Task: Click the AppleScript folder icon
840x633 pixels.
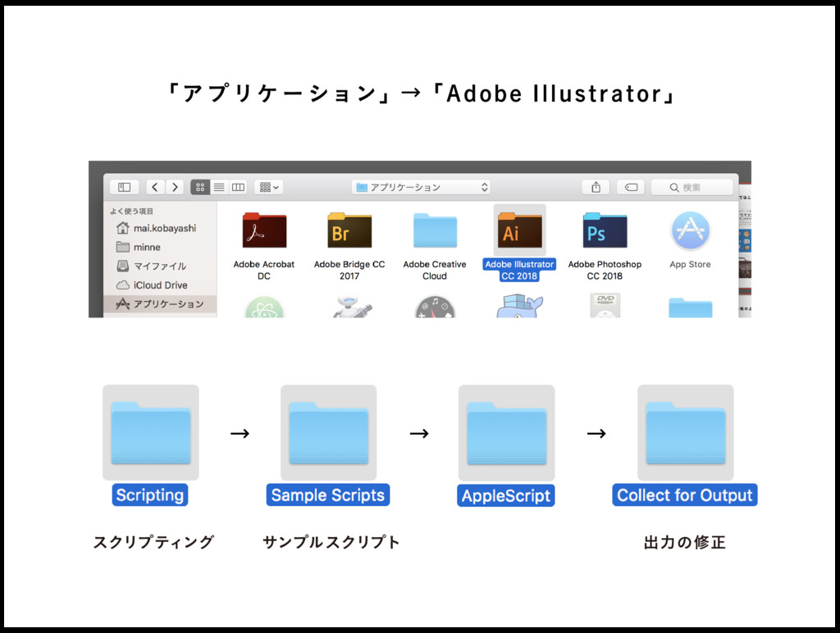Action: pos(506,432)
